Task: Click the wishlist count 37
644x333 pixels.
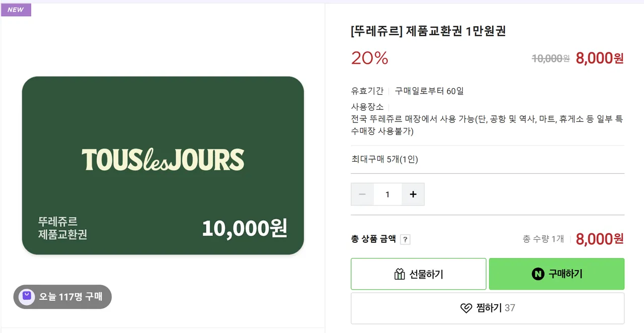Action: [x=510, y=308]
